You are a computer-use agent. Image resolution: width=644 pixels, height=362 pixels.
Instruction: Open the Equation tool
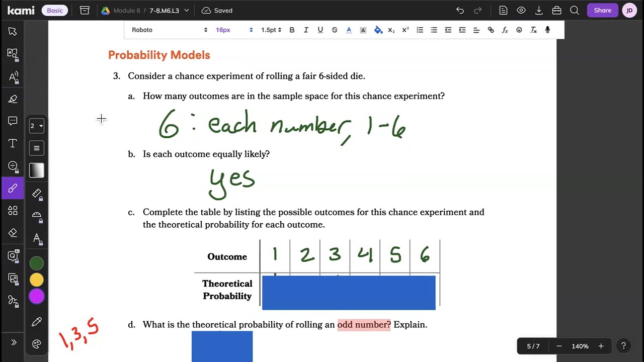coord(13,166)
